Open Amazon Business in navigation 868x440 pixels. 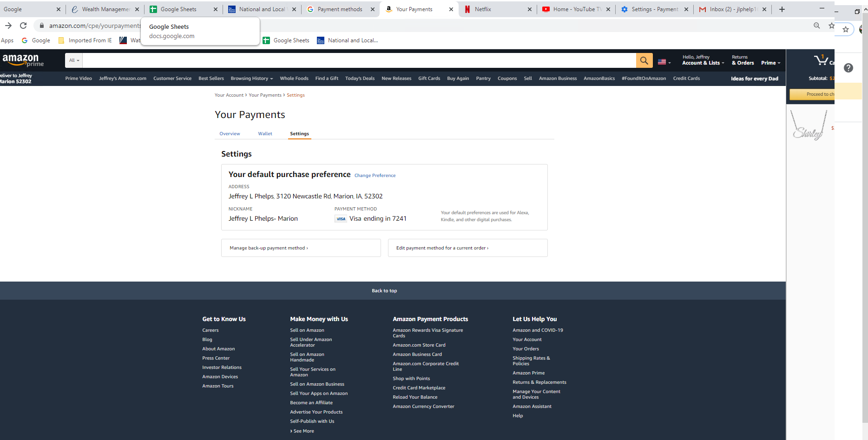coord(558,79)
